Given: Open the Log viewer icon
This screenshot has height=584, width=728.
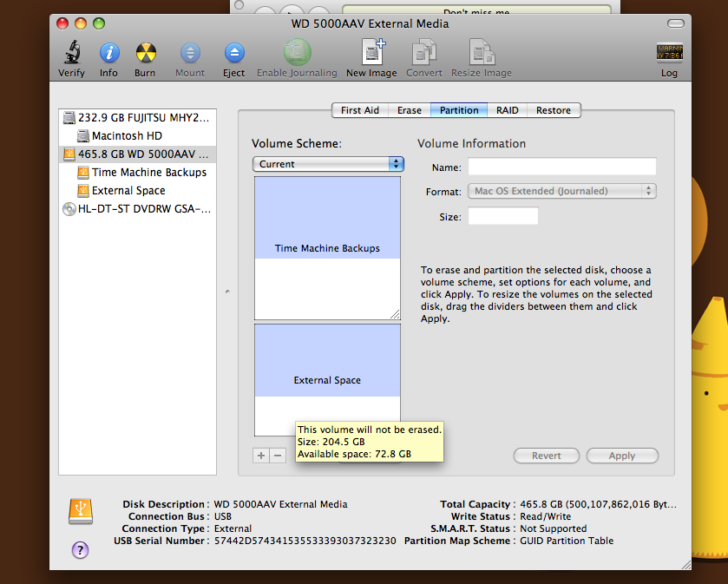Looking at the screenshot, I should tap(670, 52).
